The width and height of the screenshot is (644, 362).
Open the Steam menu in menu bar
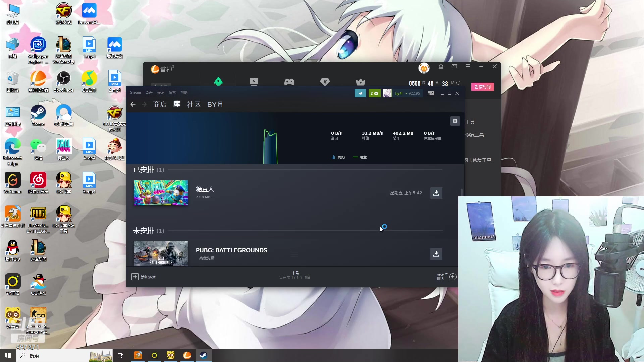(x=136, y=93)
